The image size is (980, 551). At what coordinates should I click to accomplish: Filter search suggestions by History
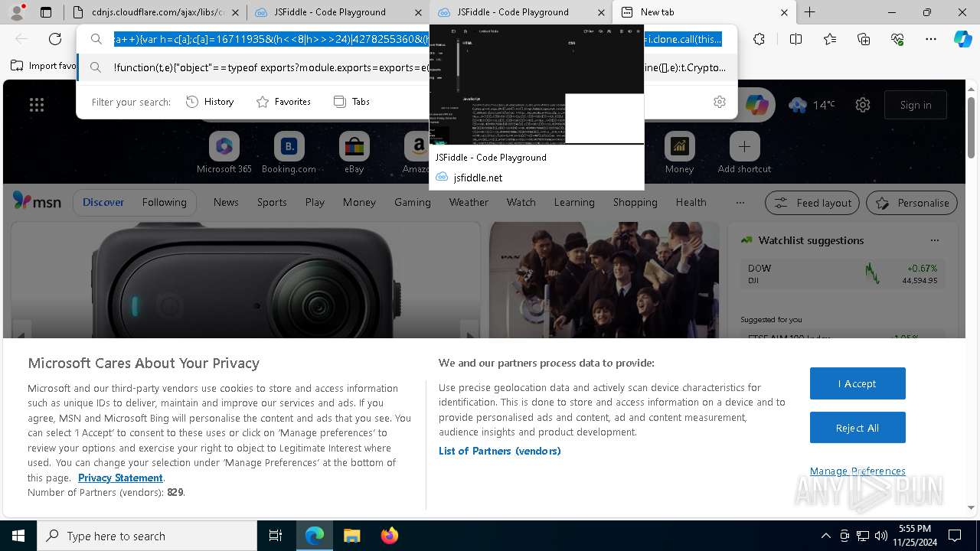click(x=211, y=102)
